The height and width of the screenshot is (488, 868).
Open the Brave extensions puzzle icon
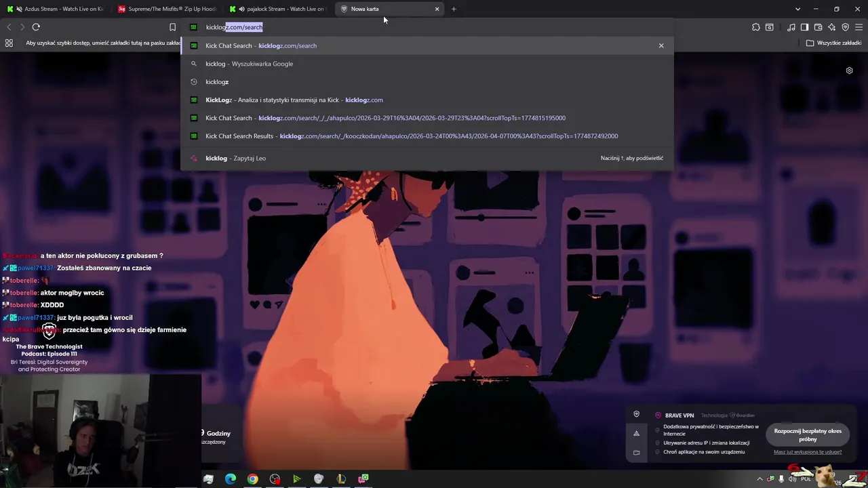point(756,27)
